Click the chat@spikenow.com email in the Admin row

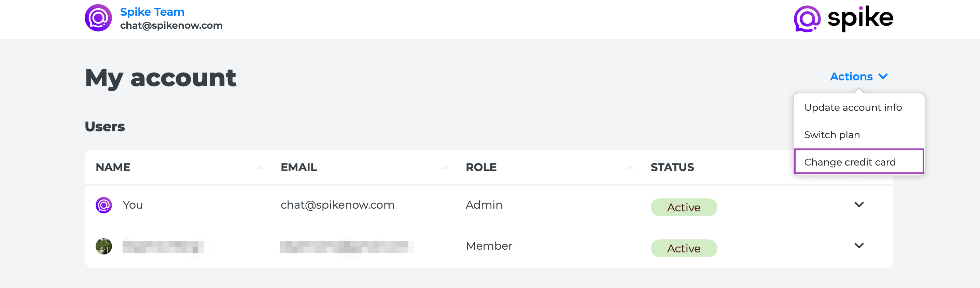[x=337, y=205]
